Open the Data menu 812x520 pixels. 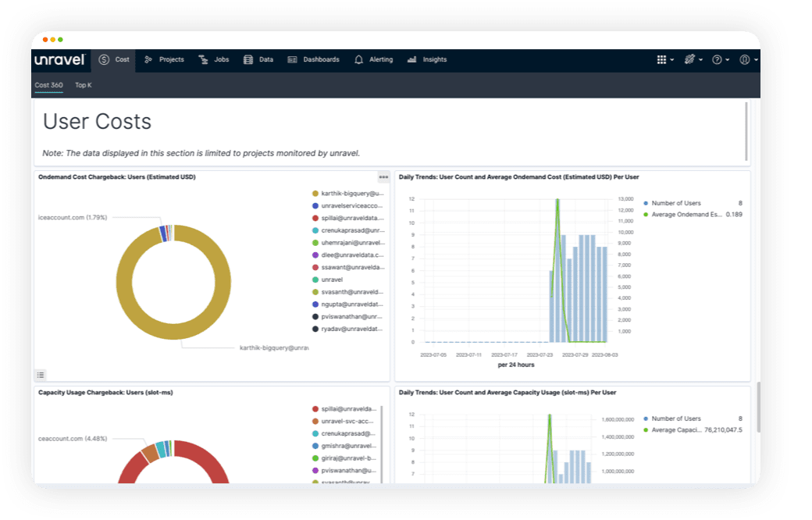(x=258, y=60)
